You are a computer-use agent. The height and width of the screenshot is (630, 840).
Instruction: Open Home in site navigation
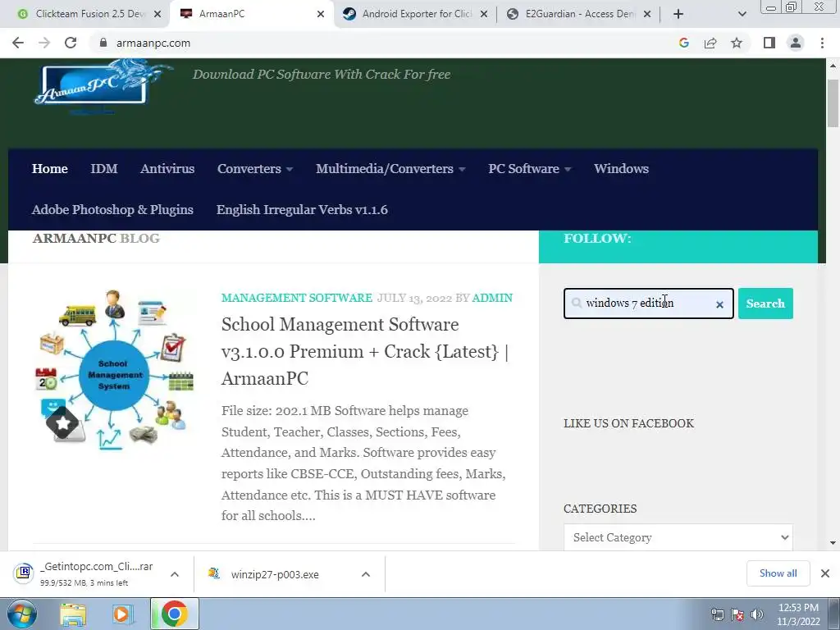(x=50, y=169)
